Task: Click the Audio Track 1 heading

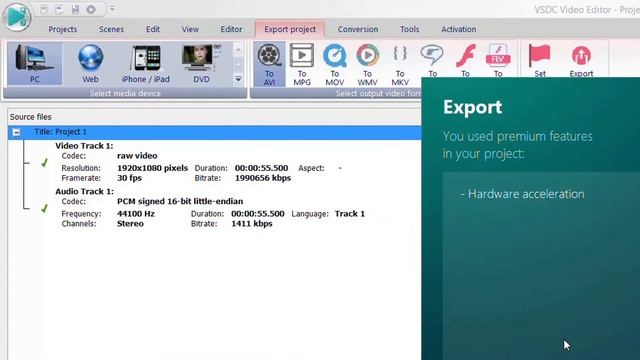Action: tap(84, 191)
